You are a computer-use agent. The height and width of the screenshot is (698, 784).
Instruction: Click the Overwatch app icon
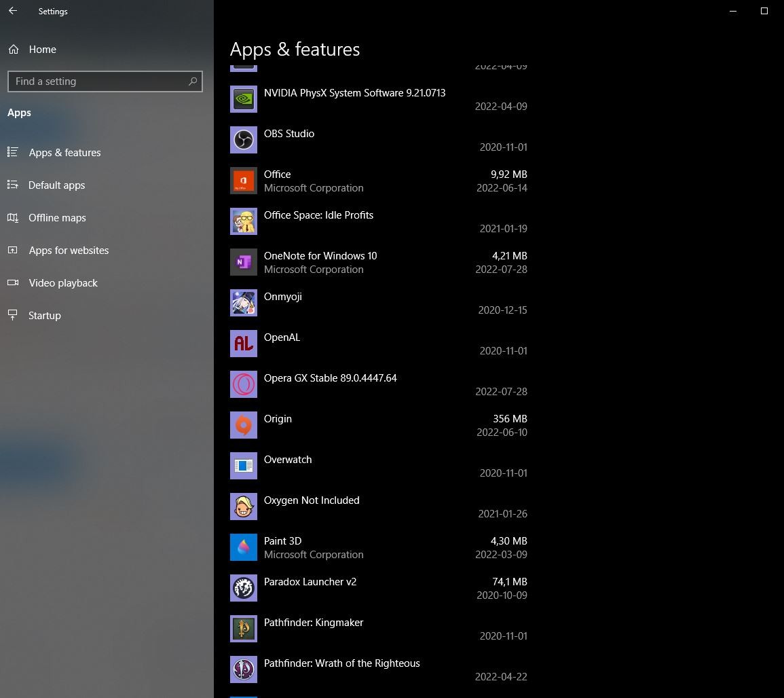[x=244, y=466]
